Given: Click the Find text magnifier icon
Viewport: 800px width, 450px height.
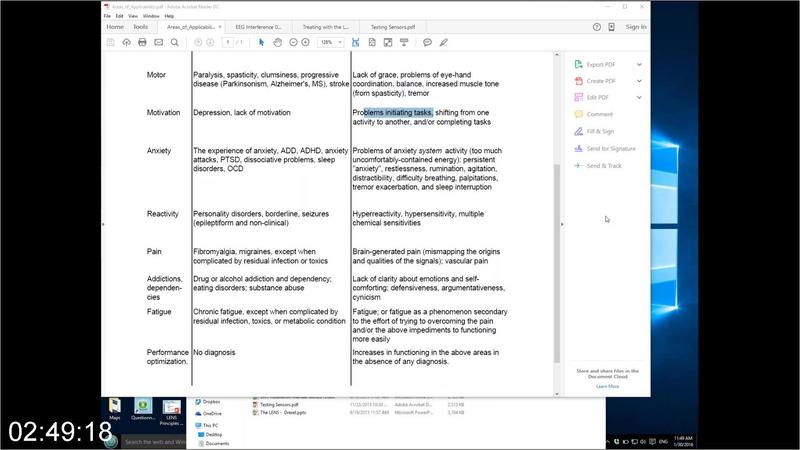Looking at the screenshot, I should 174,42.
